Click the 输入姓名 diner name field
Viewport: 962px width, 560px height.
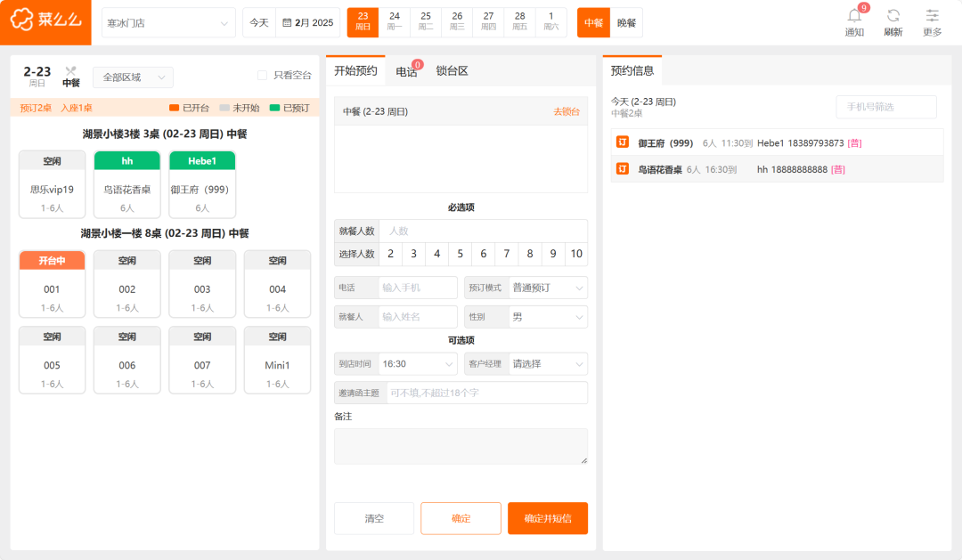point(418,317)
